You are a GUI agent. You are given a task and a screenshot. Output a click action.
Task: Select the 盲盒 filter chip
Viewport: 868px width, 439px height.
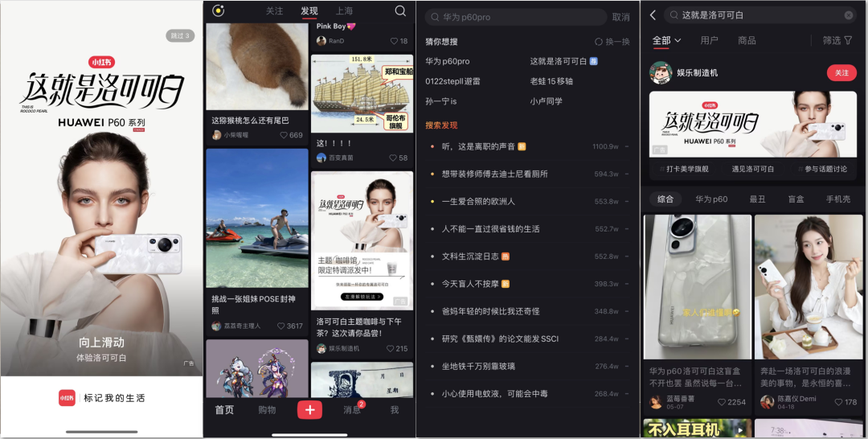coord(795,199)
